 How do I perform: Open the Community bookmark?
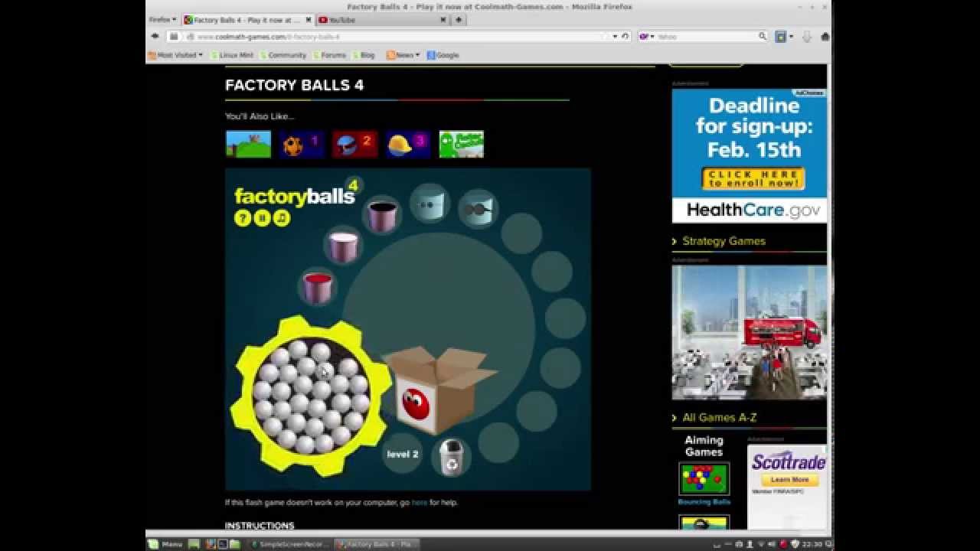point(283,55)
